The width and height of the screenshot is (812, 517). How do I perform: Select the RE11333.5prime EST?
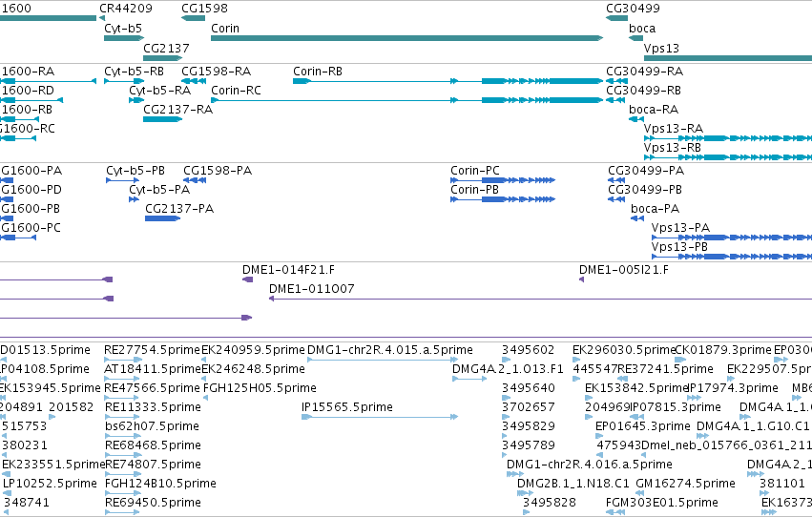point(122,417)
